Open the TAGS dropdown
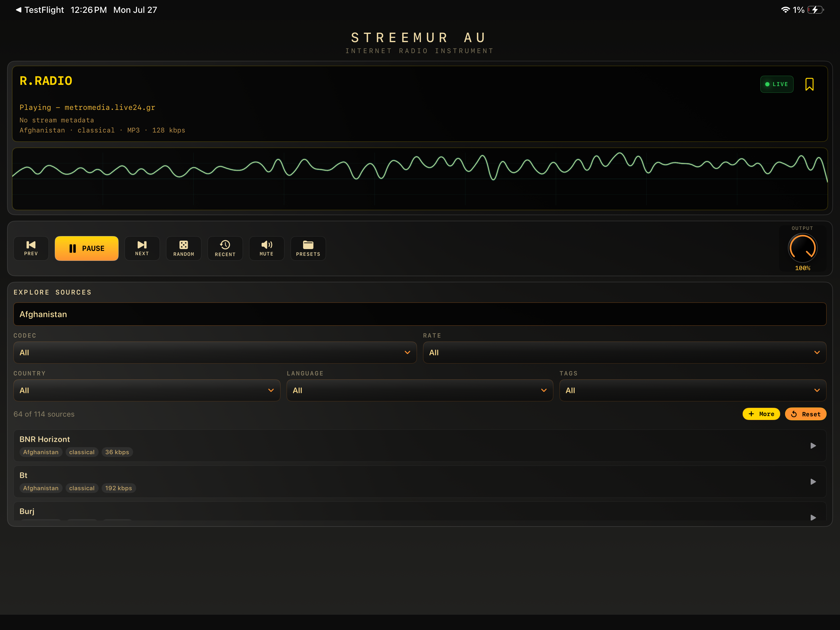This screenshot has height=630, width=840. click(693, 390)
